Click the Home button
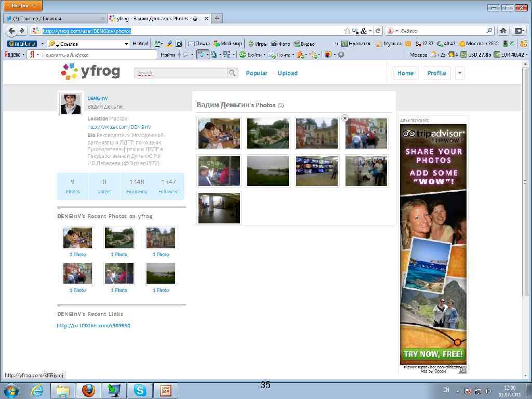Screen dimensions: 532x399 [405, 73]
